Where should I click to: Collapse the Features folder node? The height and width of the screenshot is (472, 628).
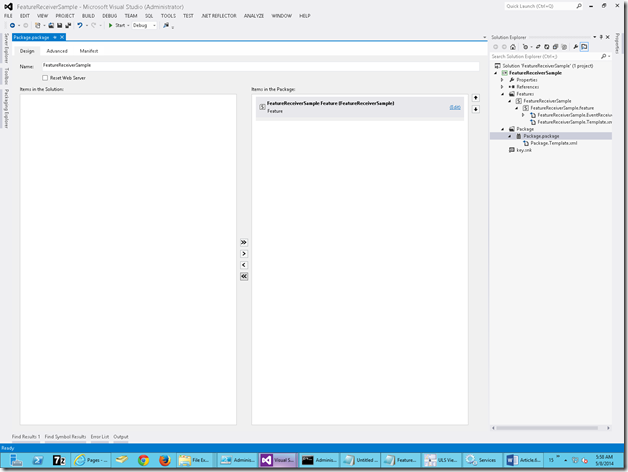point(503,94)
